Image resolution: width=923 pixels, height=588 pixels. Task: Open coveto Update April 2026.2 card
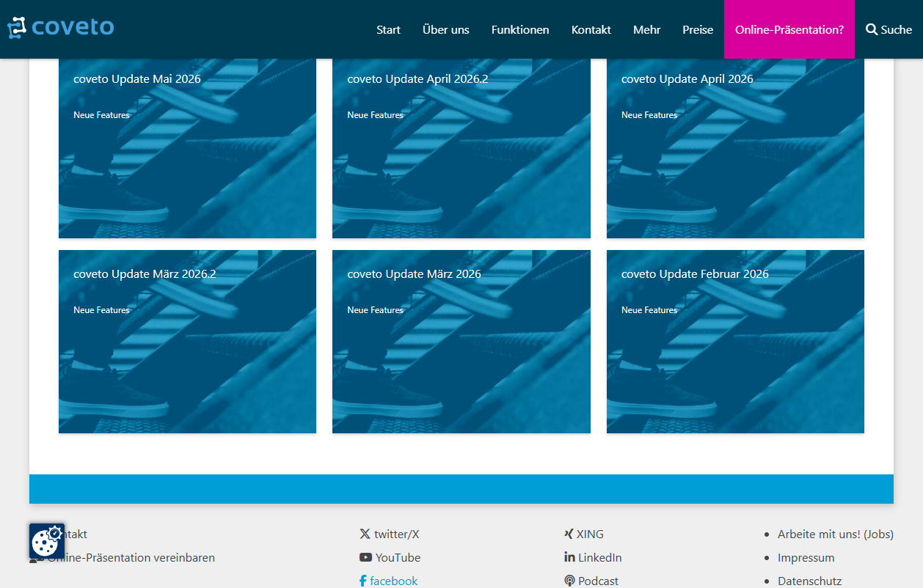462,147
